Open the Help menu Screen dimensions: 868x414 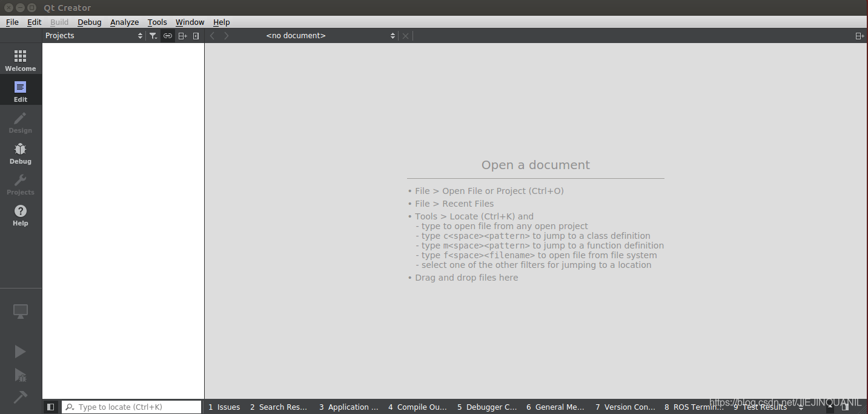click(x=222, y=22)
